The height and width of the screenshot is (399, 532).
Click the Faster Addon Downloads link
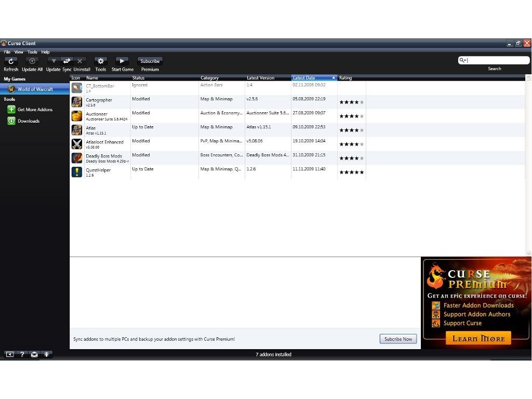(478, 305)
